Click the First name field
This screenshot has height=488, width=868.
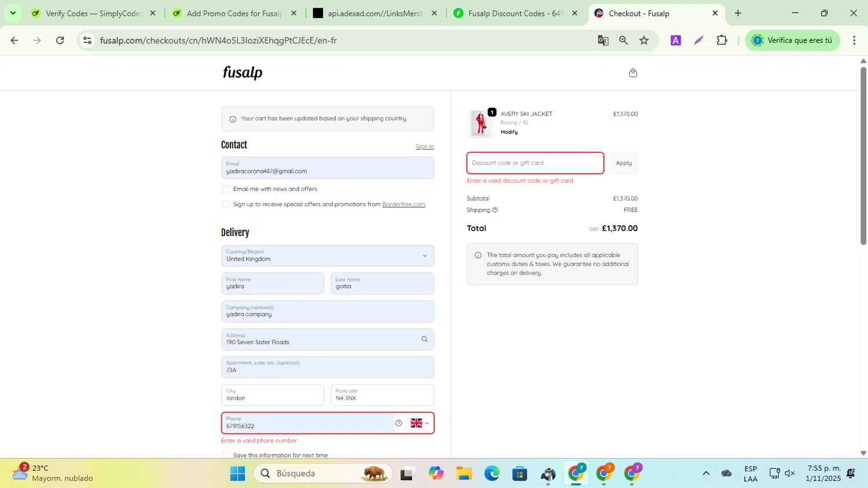pyautogui.click(x=273, y=284)
